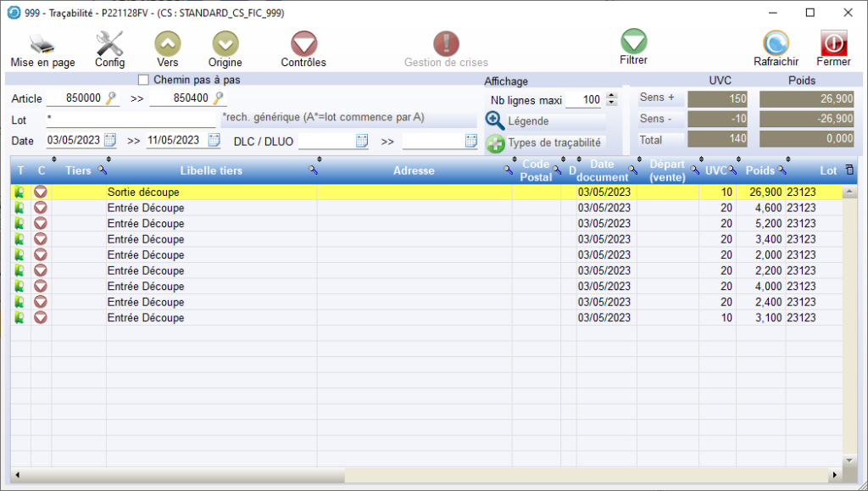Click the Vers up-arrow button
Image resolution: width=868 pixels, height=491 pixels.
click(x=167, y=44)
